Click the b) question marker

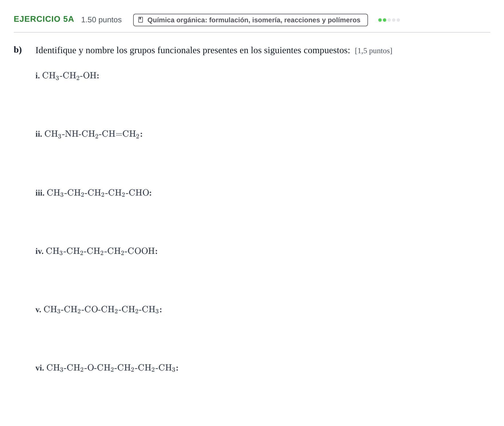click(18, 50)
